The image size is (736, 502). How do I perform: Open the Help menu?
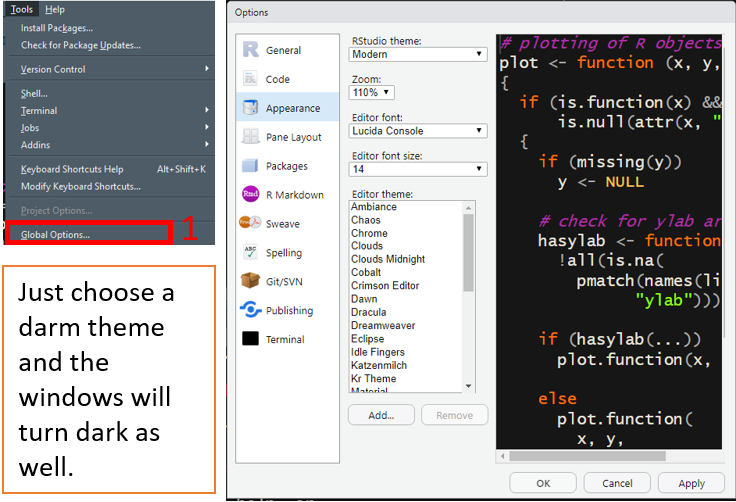click(55, 9)
